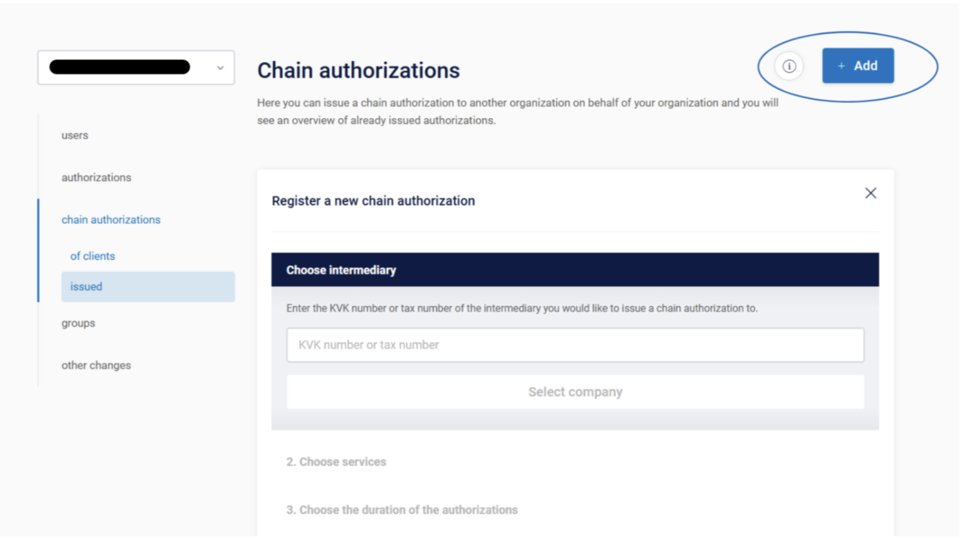Expand the organization selector dropdown arrow

pyautogui.click(x=220, y=68)
